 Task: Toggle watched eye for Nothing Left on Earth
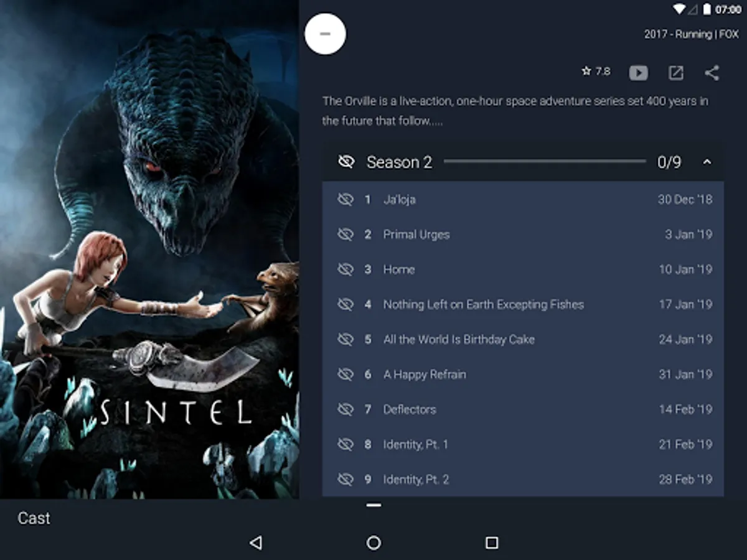point(345,304)
